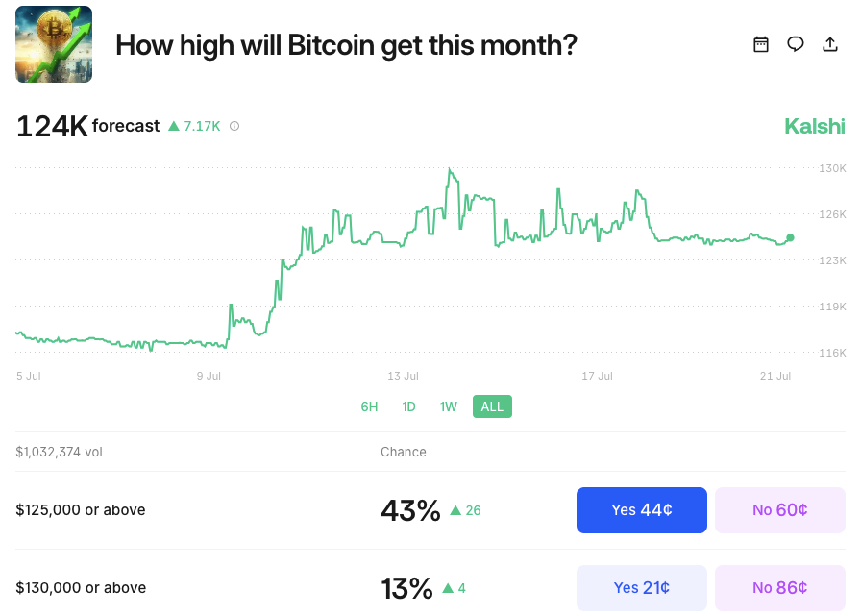Buy Yes at 21¢ for $130,000 or above

[x=641, y=587]
